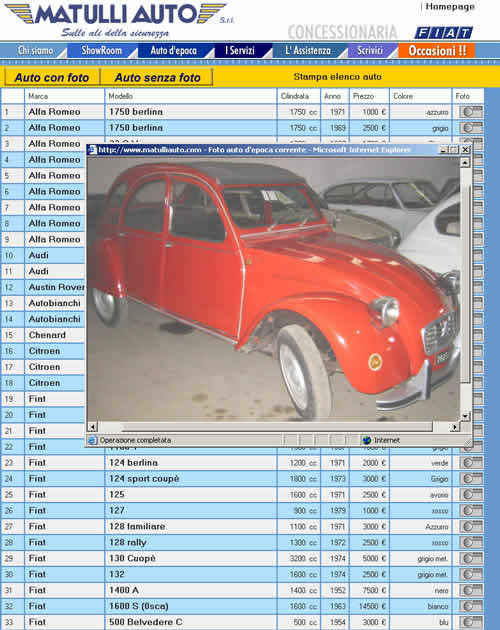Click Anno column header
The width and height of the screenshot is (500, 630).
coord(332,96)
